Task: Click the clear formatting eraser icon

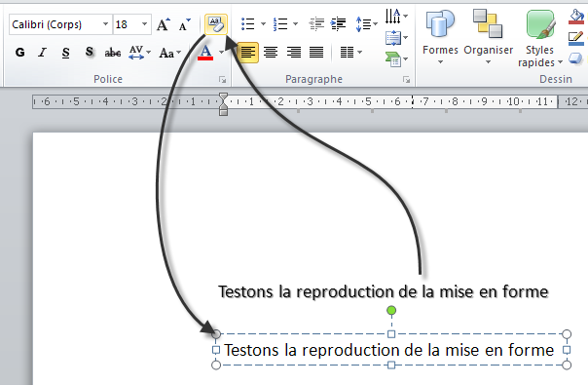Action: coord(216,24)
